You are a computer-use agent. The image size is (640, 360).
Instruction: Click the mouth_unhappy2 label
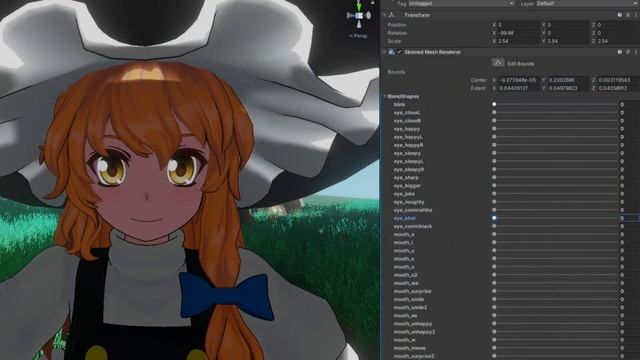pos(414,332)
